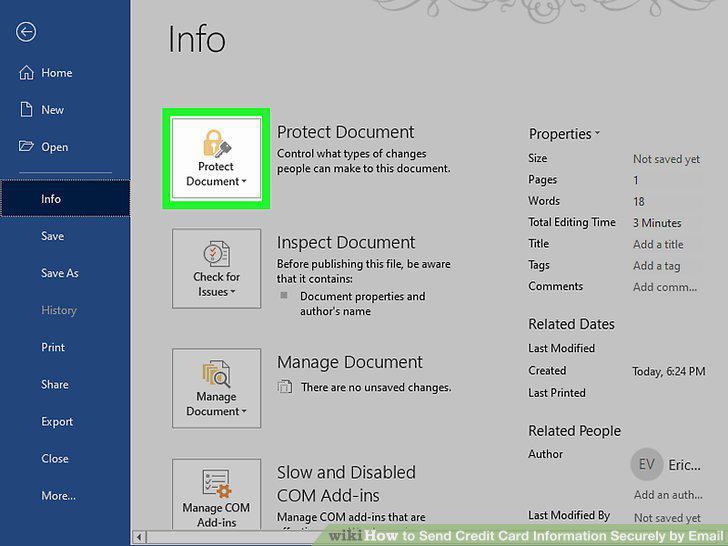Click the New blank page icon
Screen dimensions: 728x546
coord(26,110)
